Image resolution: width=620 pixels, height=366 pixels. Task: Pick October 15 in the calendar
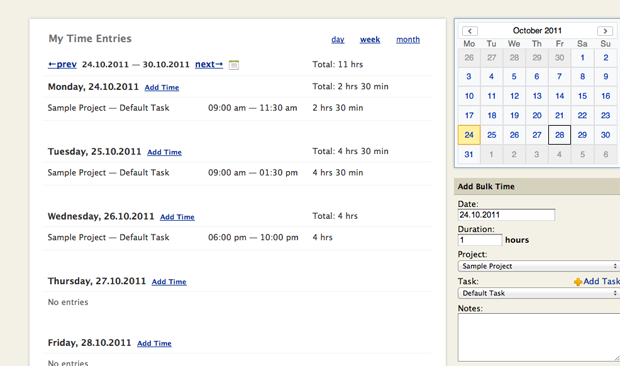click(x=582, y=96)
